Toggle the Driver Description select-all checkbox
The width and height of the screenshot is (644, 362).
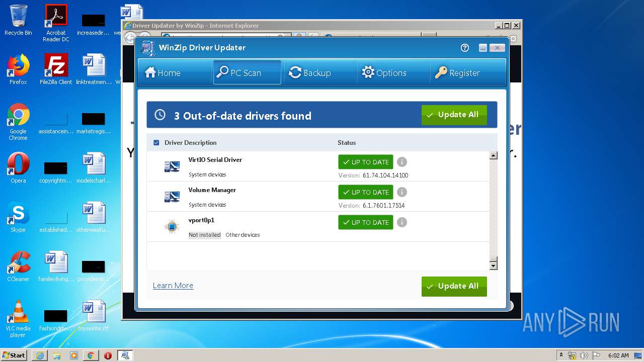[x=156, y=143]
